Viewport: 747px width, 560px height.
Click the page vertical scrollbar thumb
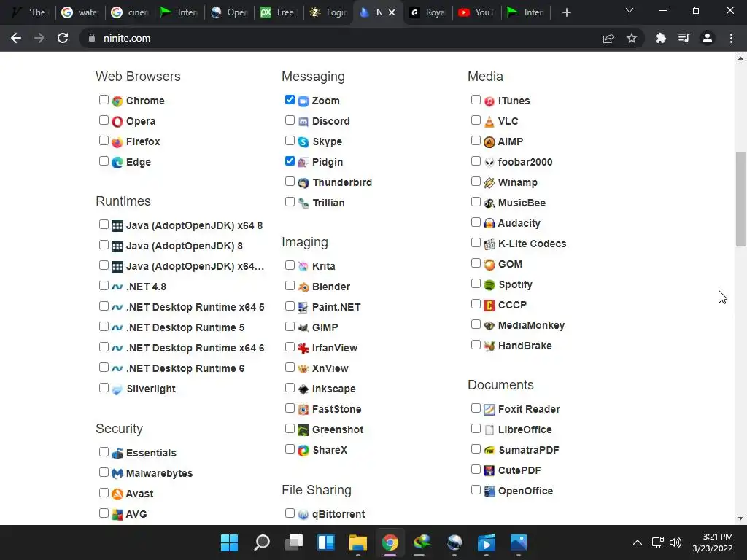click(x=740, y=199)
